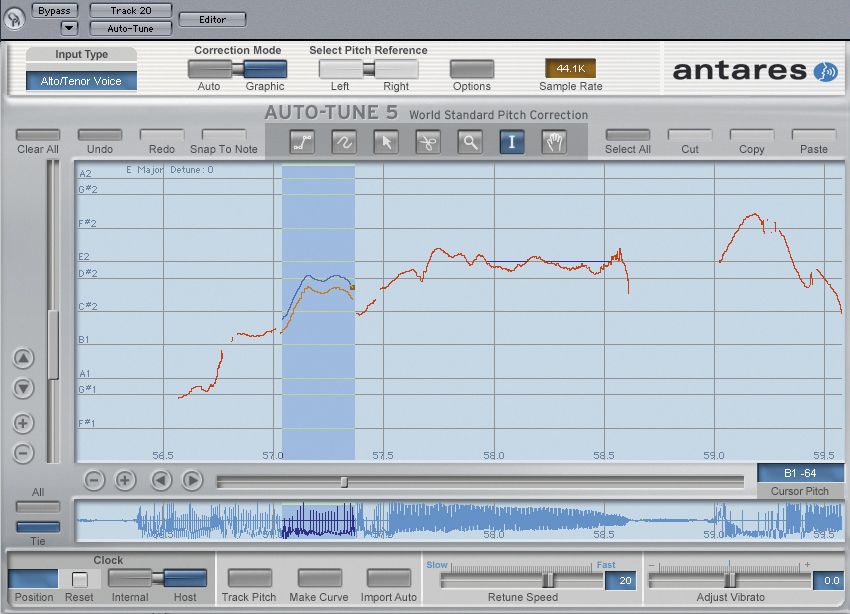The height and width of the screenshot is (614, 850).
Task: Click the Undo button
Action: [x=100, y=135]
